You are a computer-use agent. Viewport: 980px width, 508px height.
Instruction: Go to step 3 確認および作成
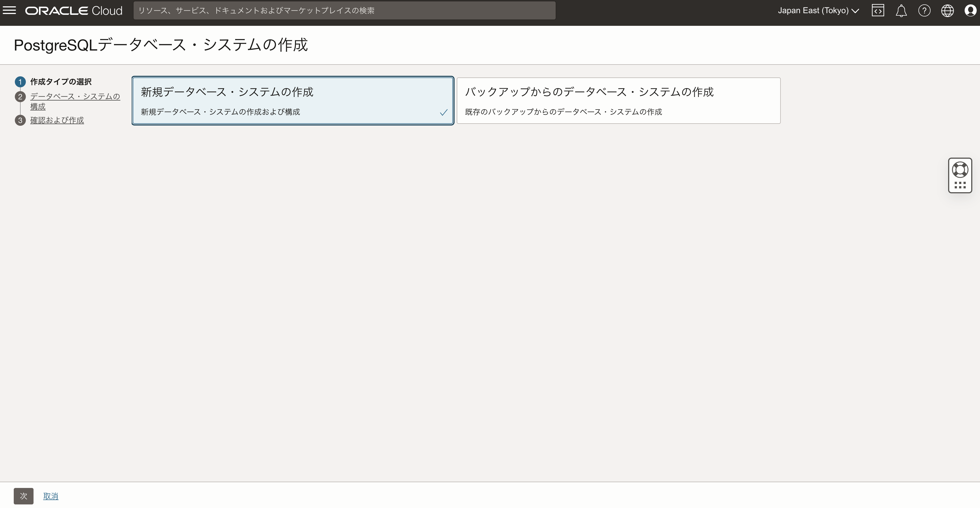point(57,120)
